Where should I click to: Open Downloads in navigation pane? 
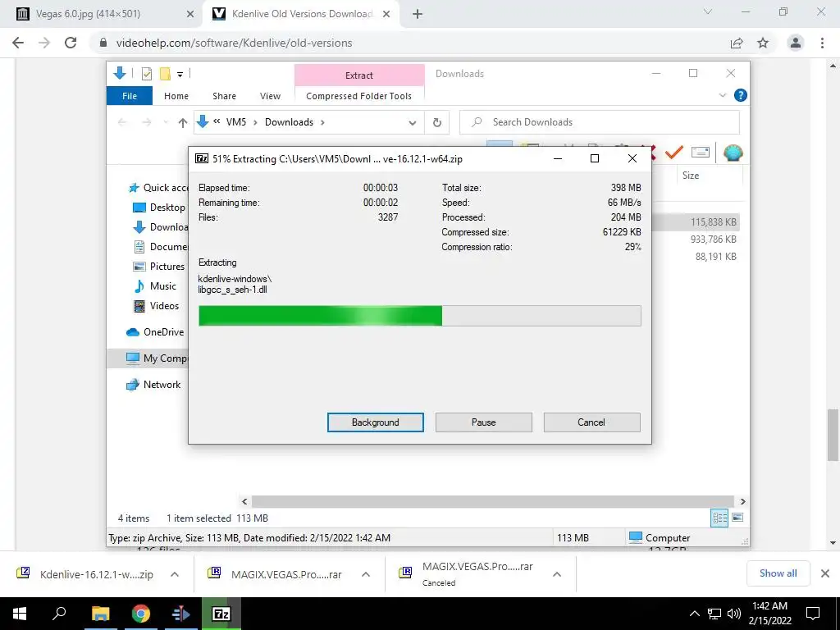[x=160, y=227]
